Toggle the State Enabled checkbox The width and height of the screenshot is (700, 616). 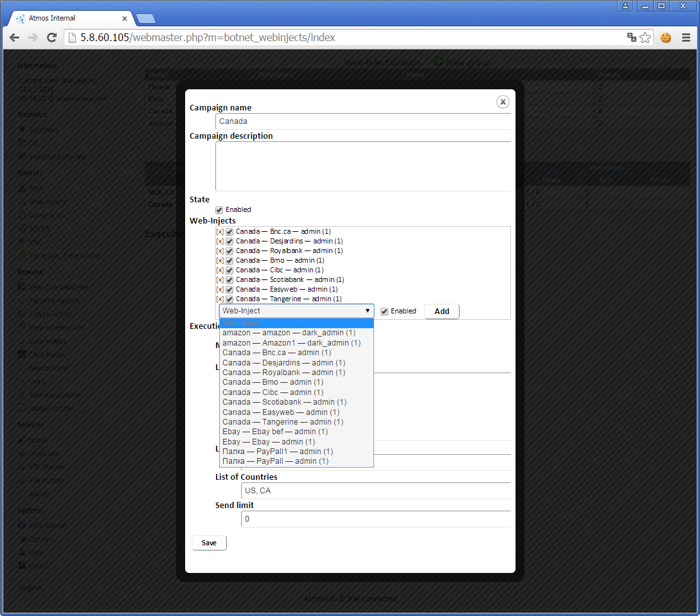[x=219, y=209]
